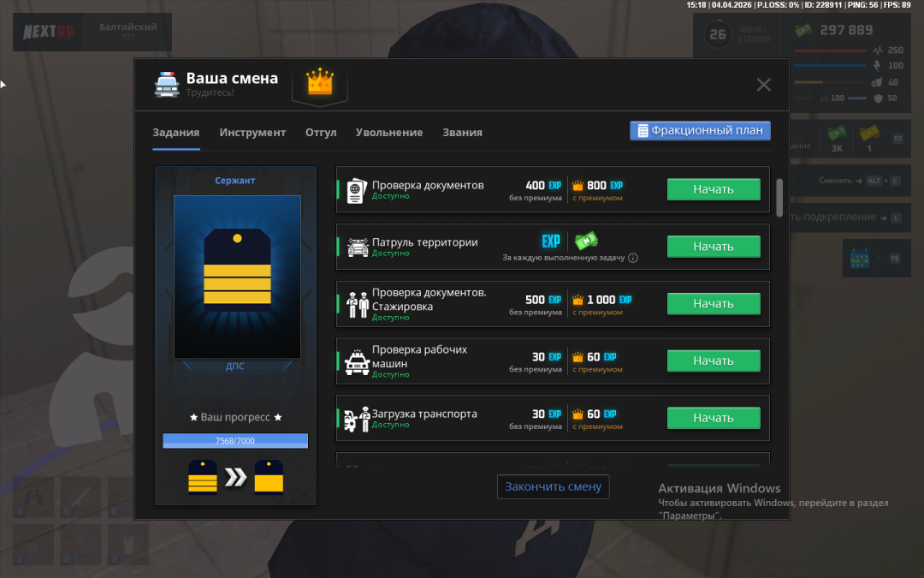Viewport: 924px width, 578px height.
Task: Start the Патруль территории task
Action: [714, 247]
